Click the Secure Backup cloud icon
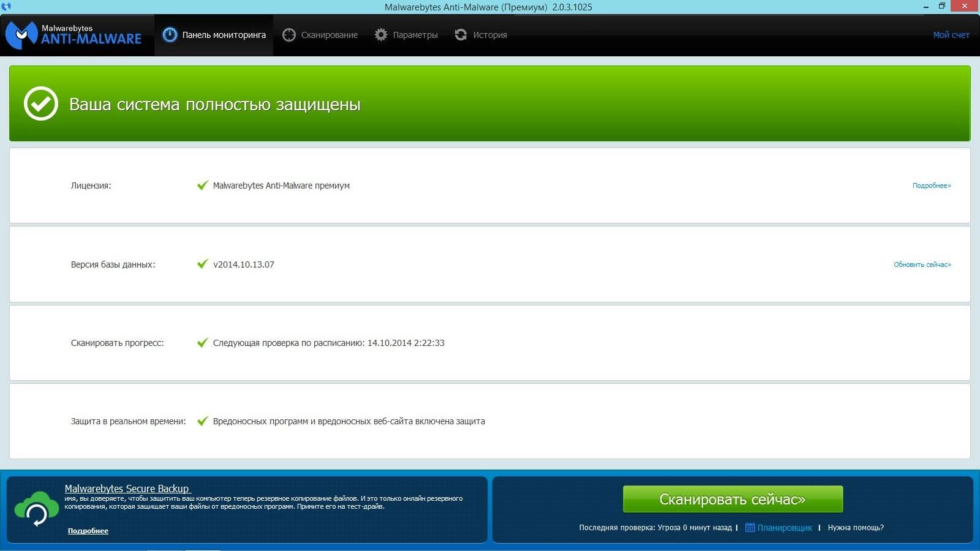The image size is (980, 551). coord(37,509)
